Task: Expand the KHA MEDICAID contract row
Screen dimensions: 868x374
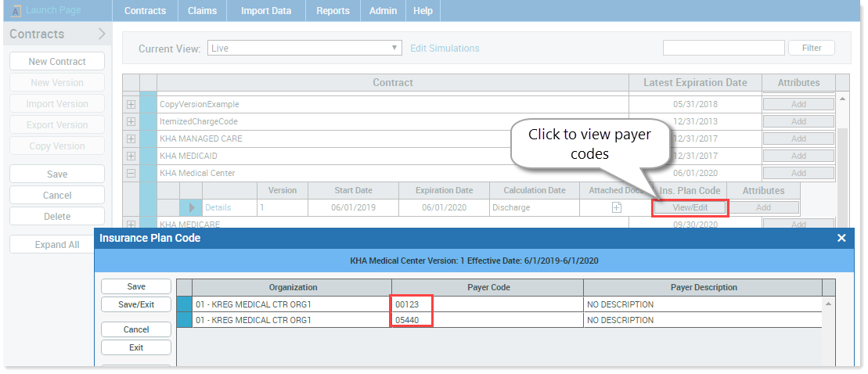Action: point(131,156)
